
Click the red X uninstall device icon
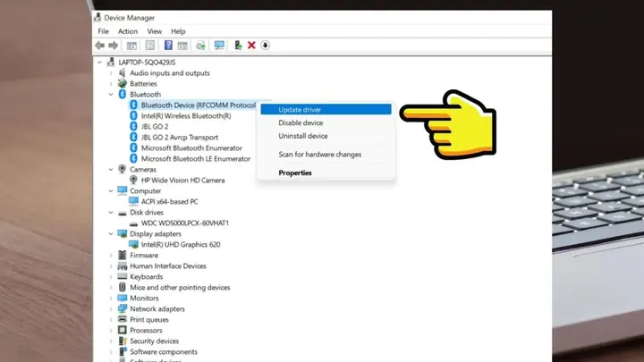[251, 46]
